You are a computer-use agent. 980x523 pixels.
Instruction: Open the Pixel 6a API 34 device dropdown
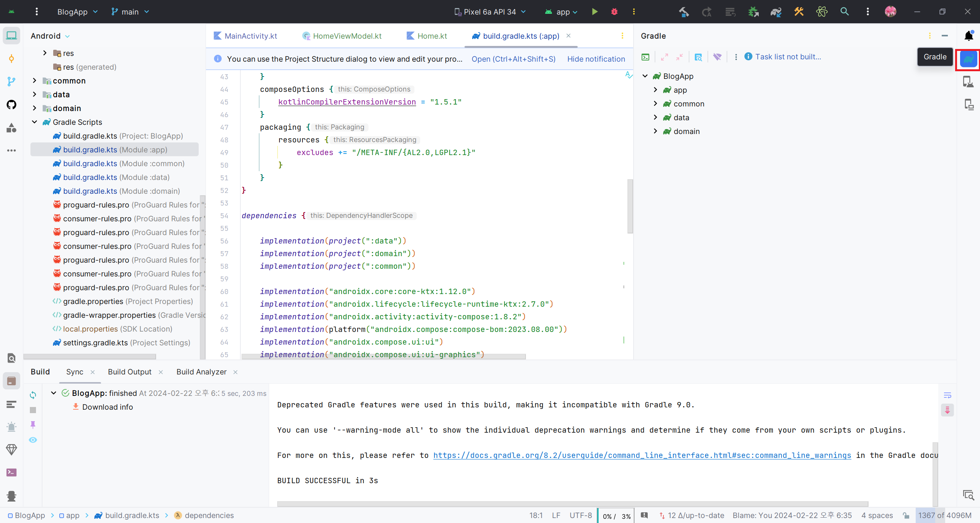[x=490, y=12]
